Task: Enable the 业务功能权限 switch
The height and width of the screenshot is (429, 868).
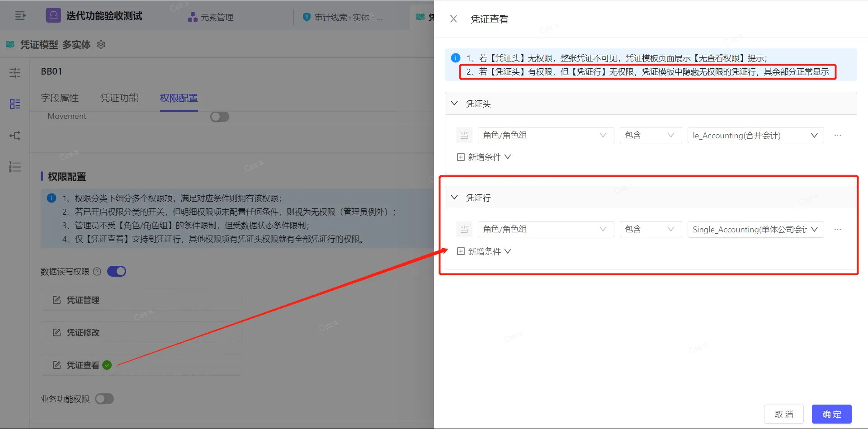Action: [104, 399]
